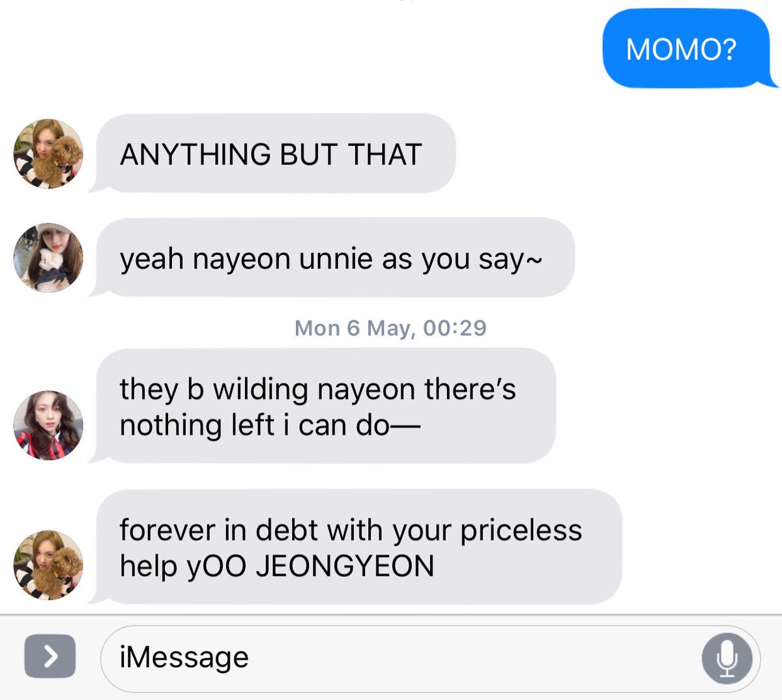Open avatar beside forever in debt message
Screen dimensions: 782x700
tap(48, 564)
